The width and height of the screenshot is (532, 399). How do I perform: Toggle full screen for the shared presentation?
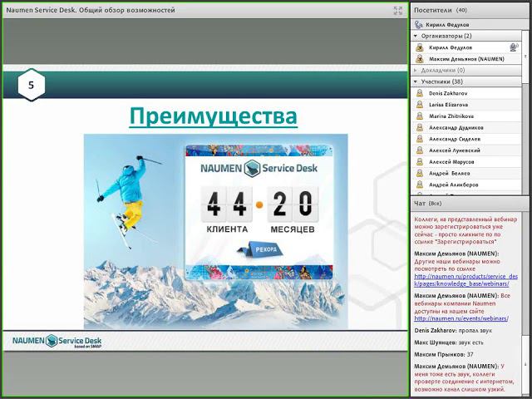click(x=398, y=11)
